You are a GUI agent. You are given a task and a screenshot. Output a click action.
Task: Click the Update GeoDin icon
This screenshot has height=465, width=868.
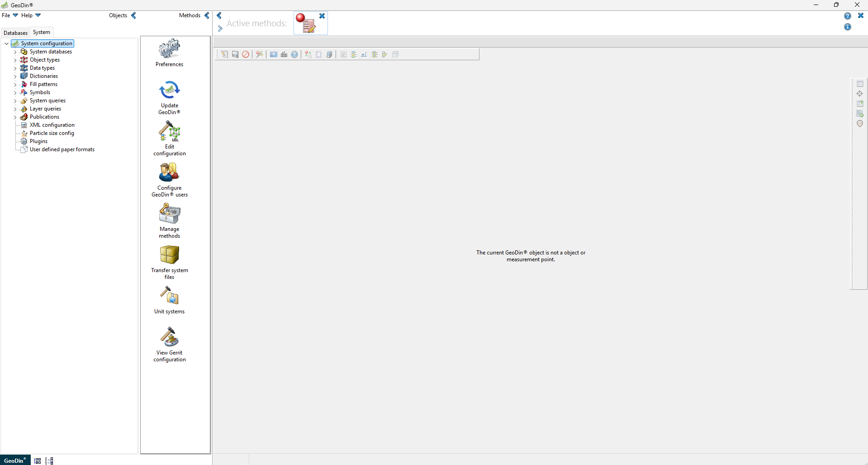(x=169, y=91)
